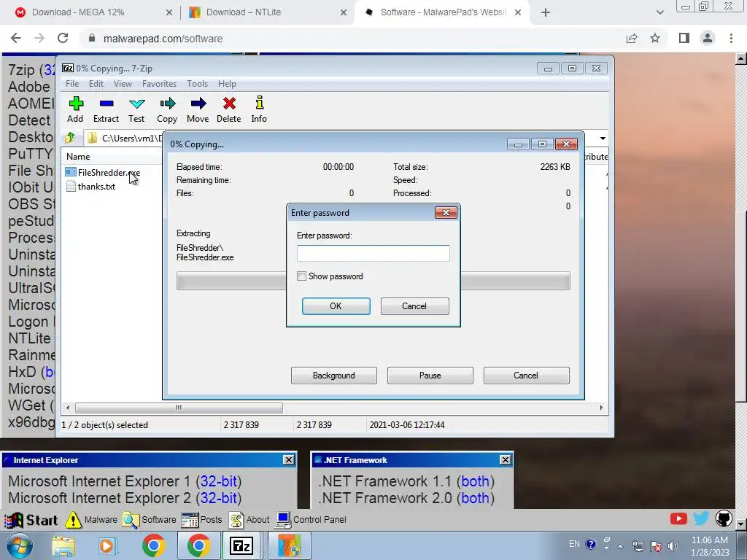Close the .NET Framework panel
Screen dimensions: 747x560
click(x=506, y=459)
